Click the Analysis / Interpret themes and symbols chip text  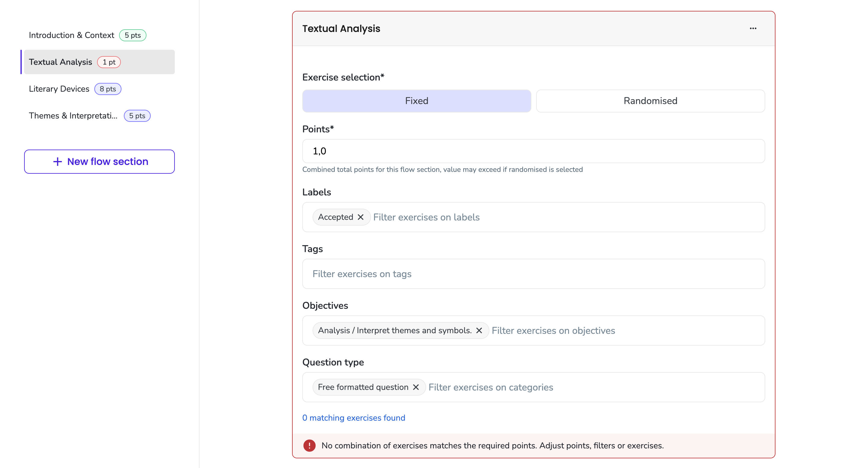click(x=395, y=330)
